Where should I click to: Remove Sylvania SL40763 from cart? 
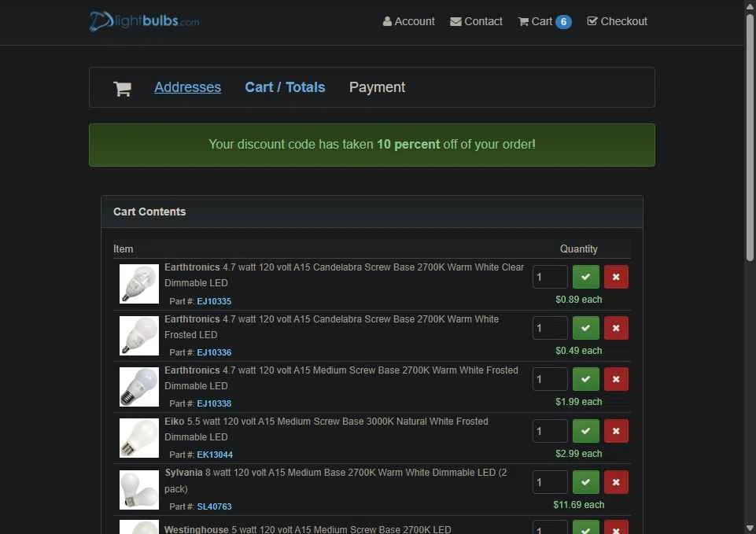[616, 482]
